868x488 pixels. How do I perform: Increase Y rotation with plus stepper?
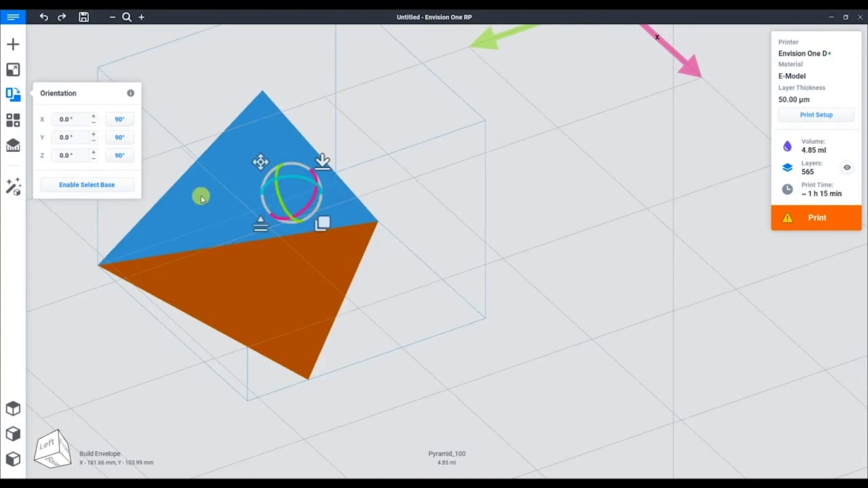tap(94, 134)
